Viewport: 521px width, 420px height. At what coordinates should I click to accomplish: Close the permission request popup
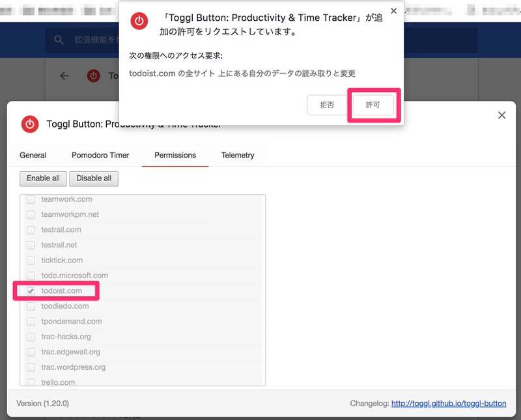[x=394, y=11]
